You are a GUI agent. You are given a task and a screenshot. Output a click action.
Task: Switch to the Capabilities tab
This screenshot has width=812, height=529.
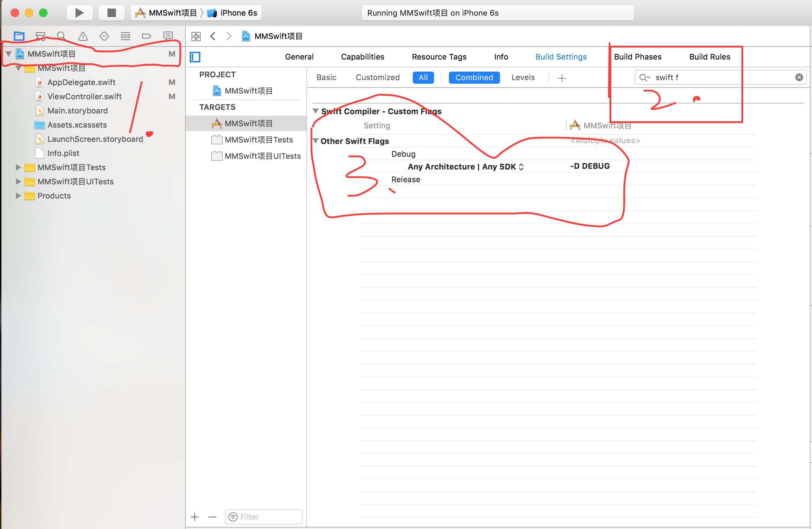362,57
